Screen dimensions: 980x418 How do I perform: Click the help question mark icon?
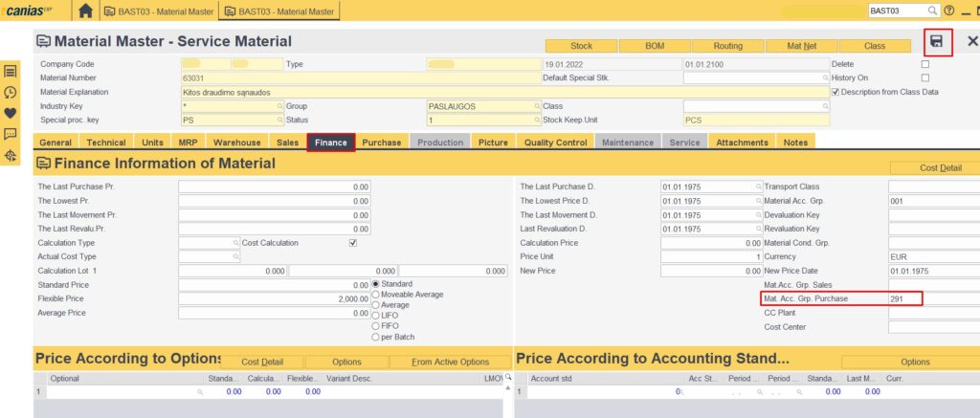point(948,11)
